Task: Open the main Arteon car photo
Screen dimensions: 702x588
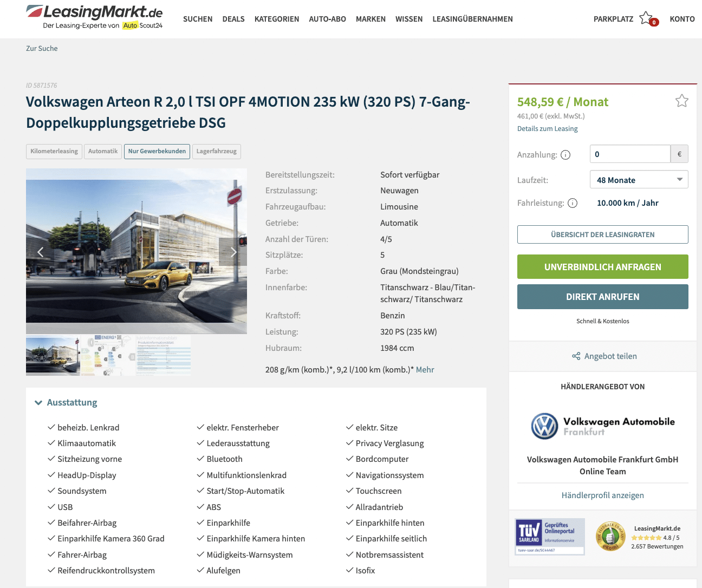Action: pos(136,251)
